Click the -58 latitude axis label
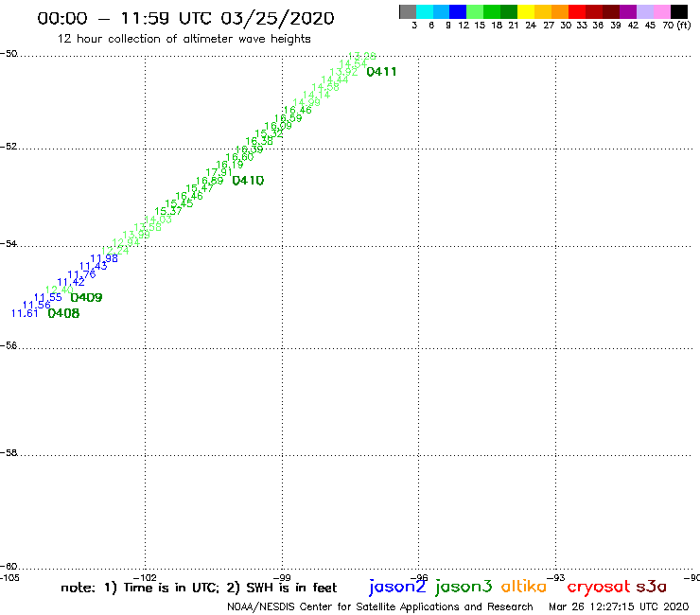This screenshot has width=700, height=615. 9,453
